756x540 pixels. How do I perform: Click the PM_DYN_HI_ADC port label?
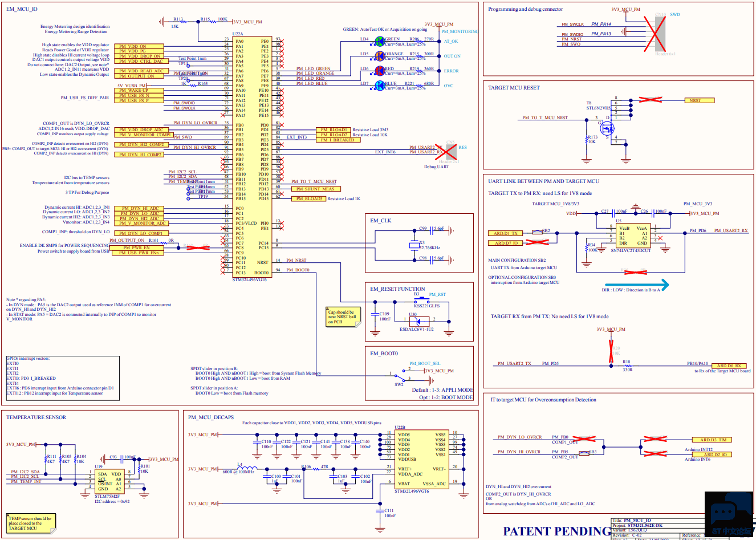coord(139,209)
